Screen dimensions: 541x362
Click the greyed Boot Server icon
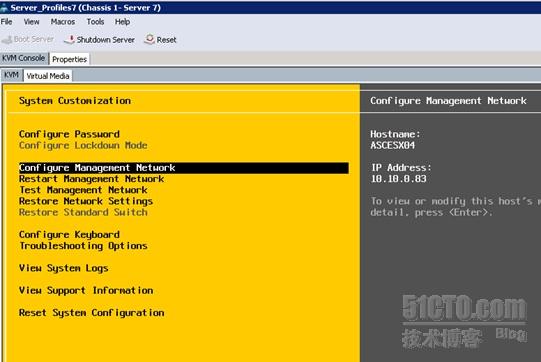[7, 40]
